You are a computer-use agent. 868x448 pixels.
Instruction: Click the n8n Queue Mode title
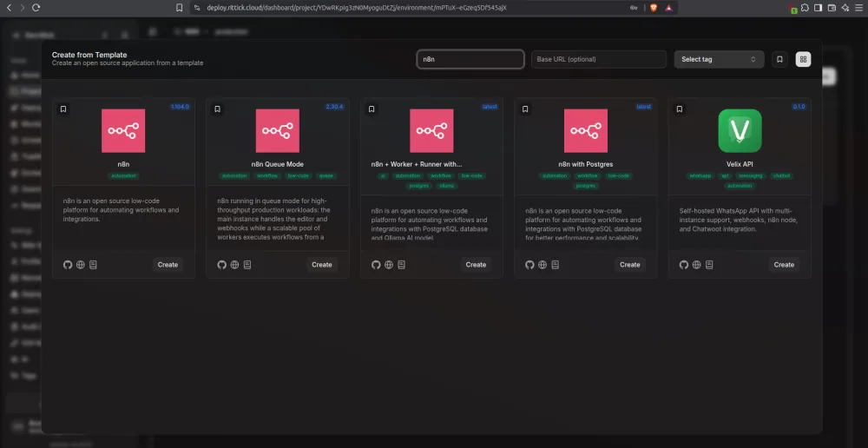coord(278,164)
